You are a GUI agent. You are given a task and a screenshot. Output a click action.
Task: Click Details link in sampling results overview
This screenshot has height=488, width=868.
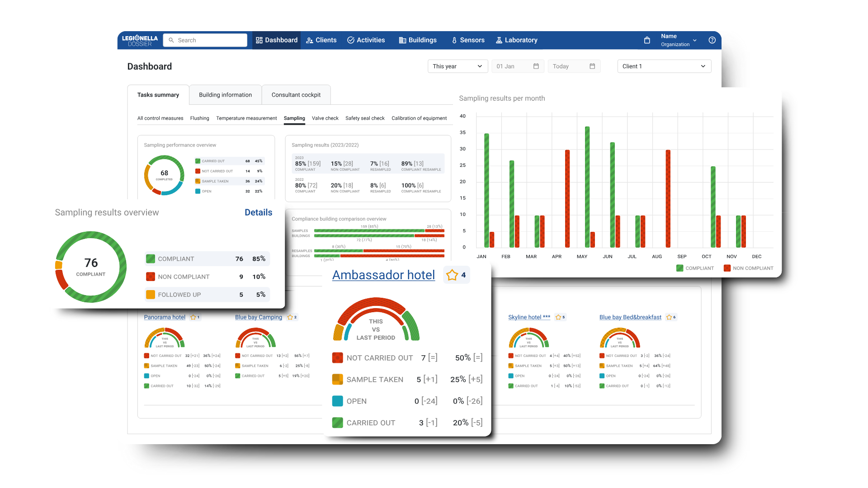(x=258, y=212)
